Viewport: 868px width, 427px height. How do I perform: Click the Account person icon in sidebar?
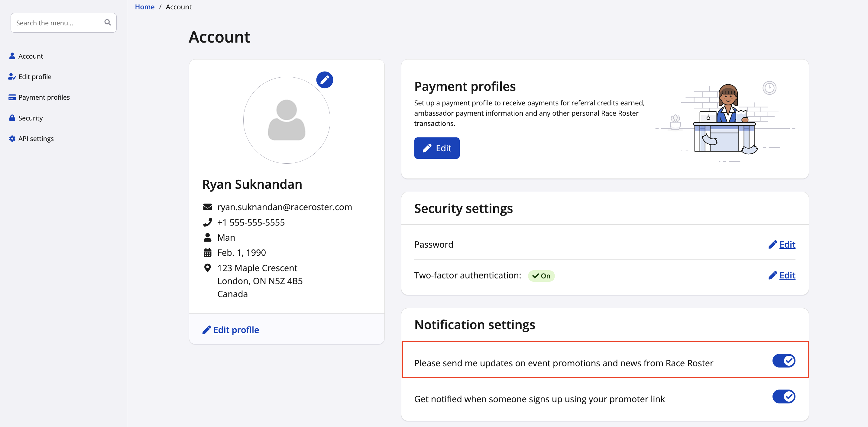click(x=12, y=56)
